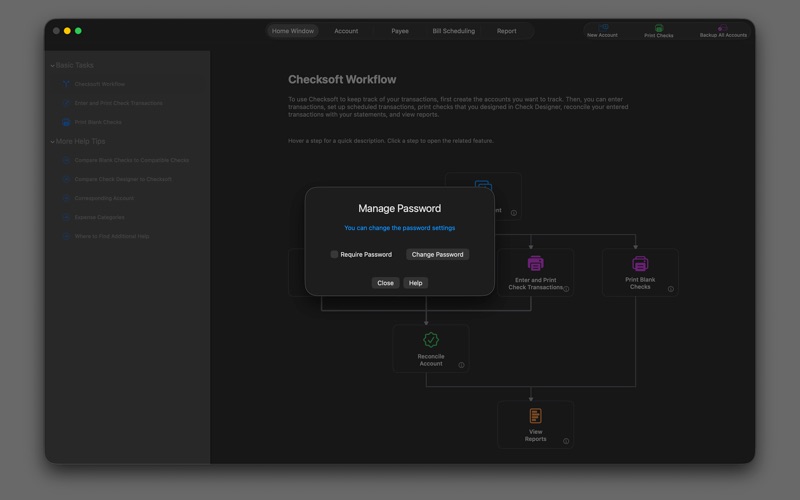
Task: Click the Change Password button
Action: (x=437, y=254)
